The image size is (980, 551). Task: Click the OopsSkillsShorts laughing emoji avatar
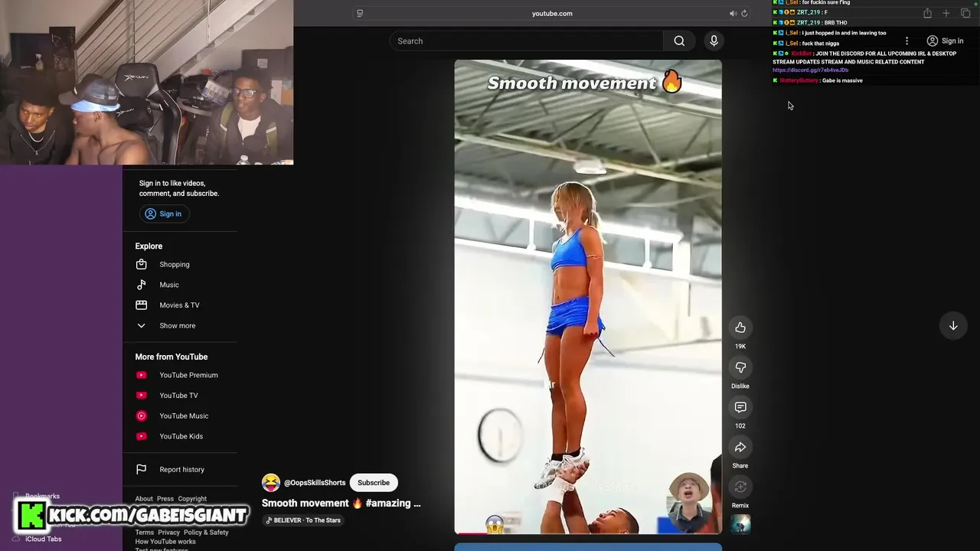[270, 483]
